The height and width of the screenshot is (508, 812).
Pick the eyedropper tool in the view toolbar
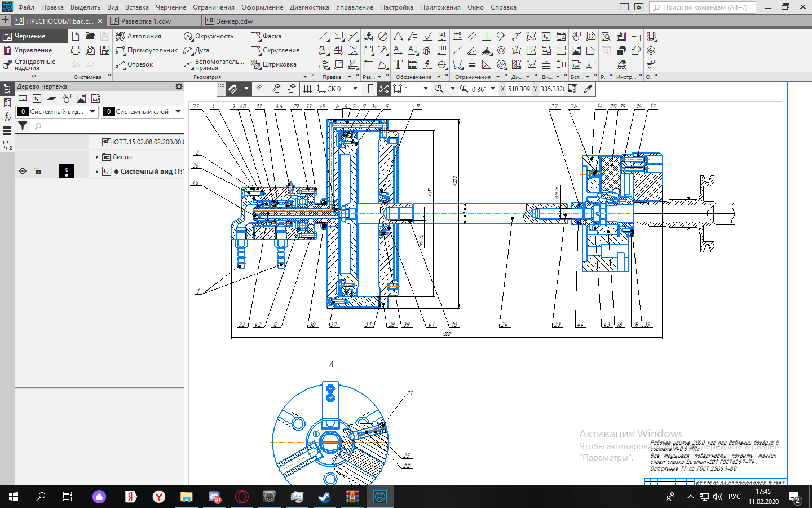[588, 89]
